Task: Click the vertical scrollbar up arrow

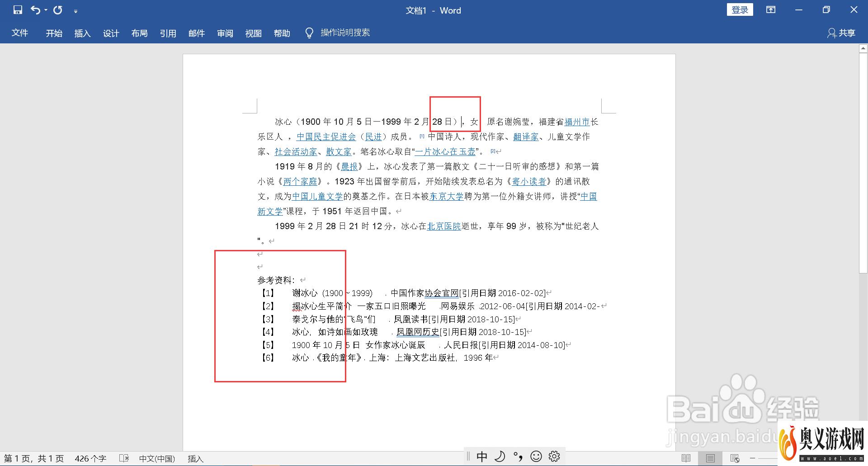Action: 863,49
